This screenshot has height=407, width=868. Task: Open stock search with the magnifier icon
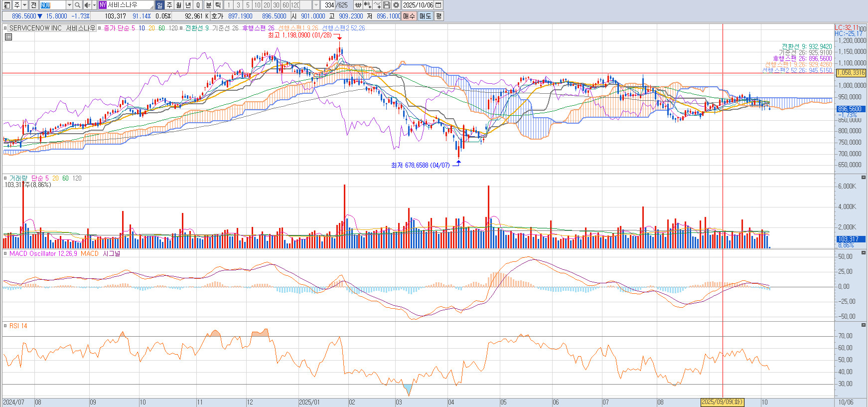point(78,5)
